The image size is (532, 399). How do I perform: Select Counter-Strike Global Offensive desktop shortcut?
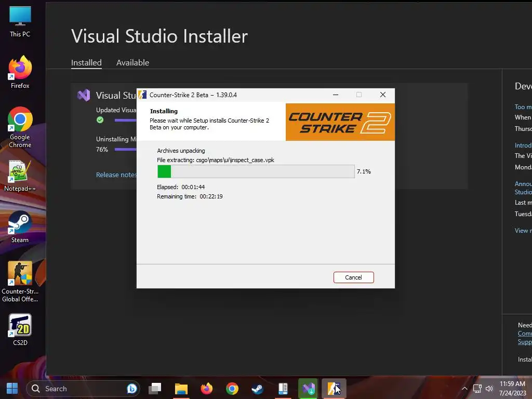pyautogui.click(x=20, y=282)
